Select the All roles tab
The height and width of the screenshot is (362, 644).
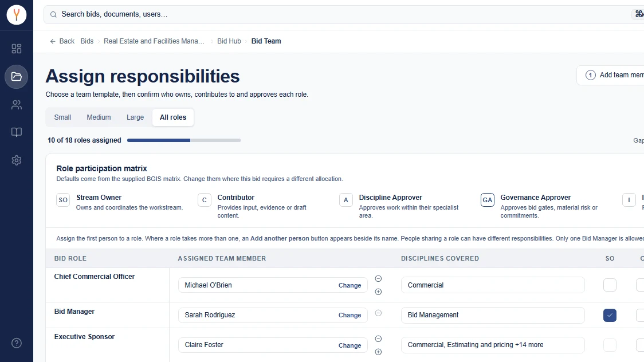point(173,117)
